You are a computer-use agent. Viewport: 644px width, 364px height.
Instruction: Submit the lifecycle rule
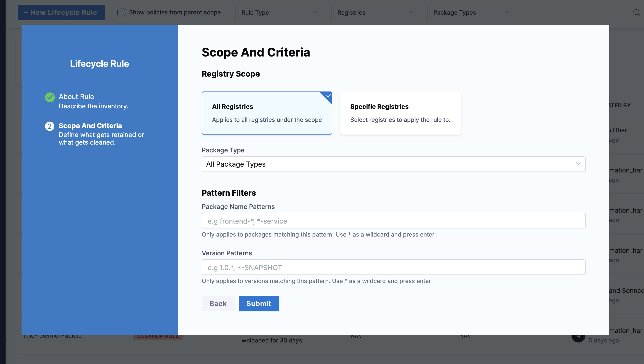(259, 304)
